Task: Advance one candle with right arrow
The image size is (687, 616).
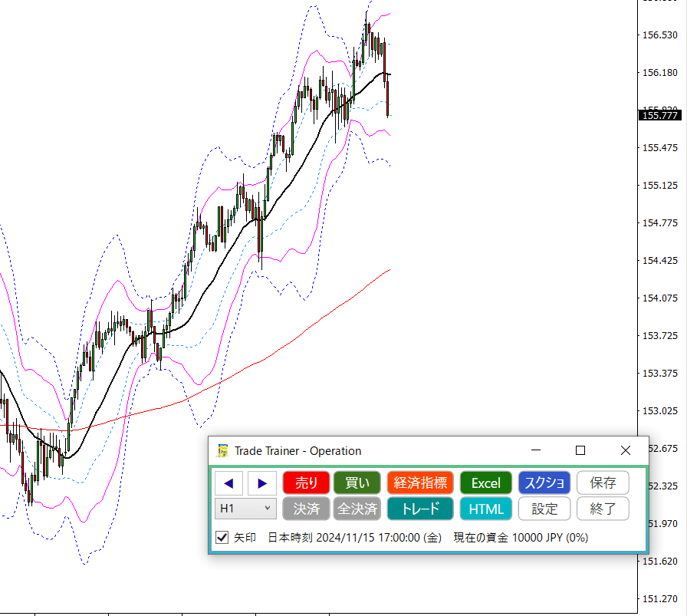Action: click(262, 483)
